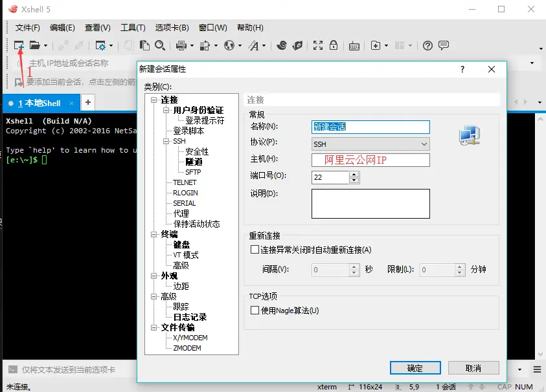Open the session folder icon in toolbar
The height and width of the screenshot is (392, 546).
click(x=34, y=45)
